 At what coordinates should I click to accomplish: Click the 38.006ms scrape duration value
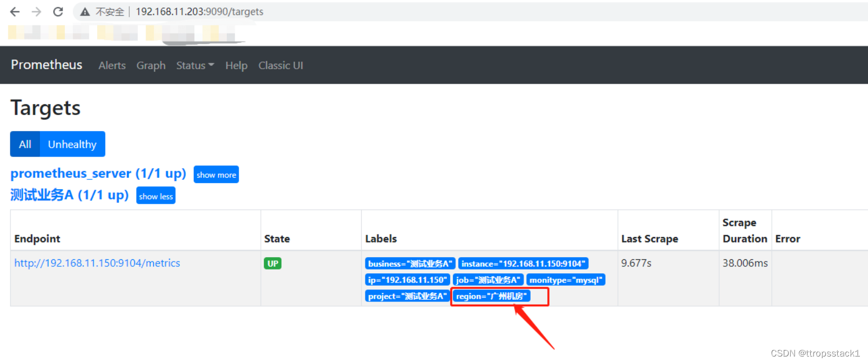pyautogui.click(x=745, y=263)
